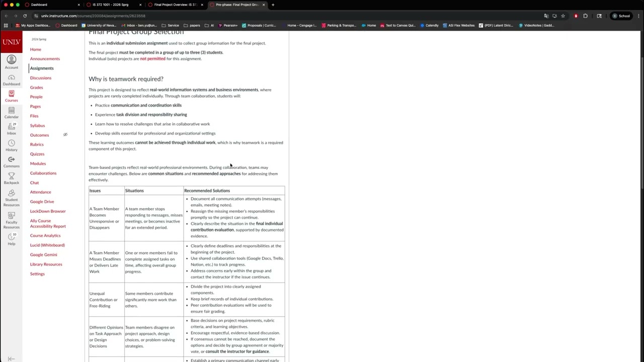Open Modules in the course menu
The width and height of the screenshot is (644, 362).
(38, 163)
